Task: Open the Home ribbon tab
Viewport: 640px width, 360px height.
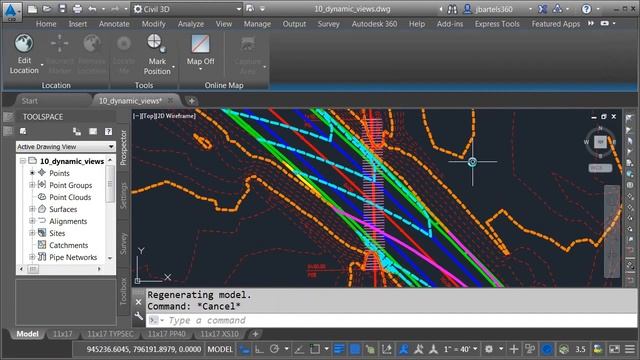Action: pos(46,24)
